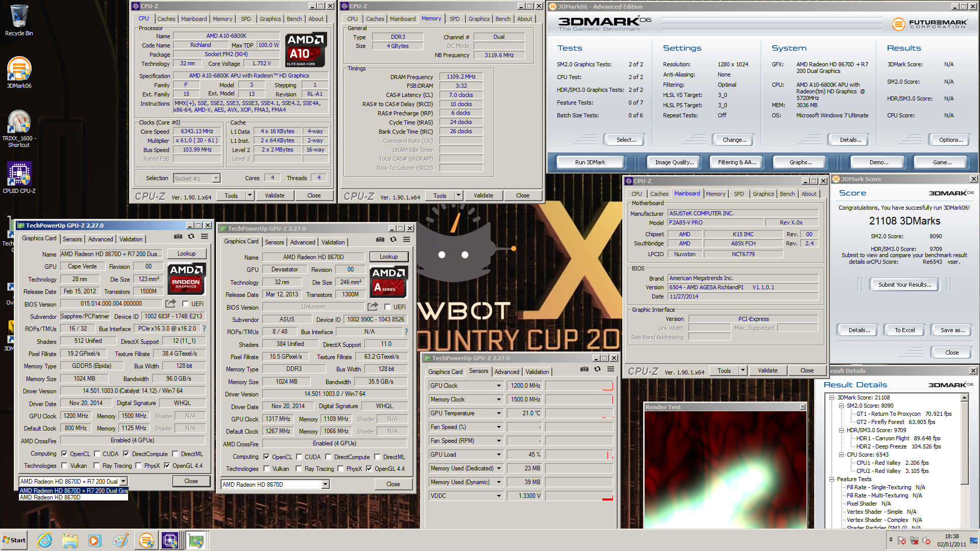Click the CPU-Z taskbar icon
The height and width of the screenshot is (551, 980).
pos(170,540)
